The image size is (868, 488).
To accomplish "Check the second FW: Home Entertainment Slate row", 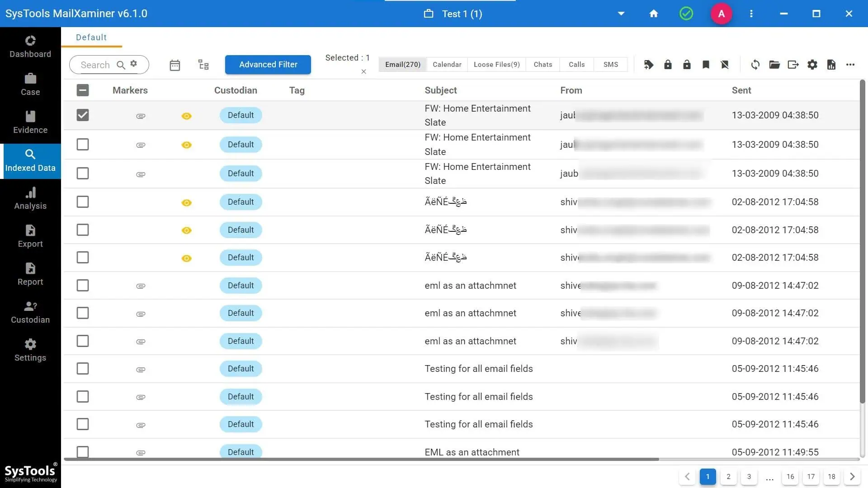I will click(83, 145).
